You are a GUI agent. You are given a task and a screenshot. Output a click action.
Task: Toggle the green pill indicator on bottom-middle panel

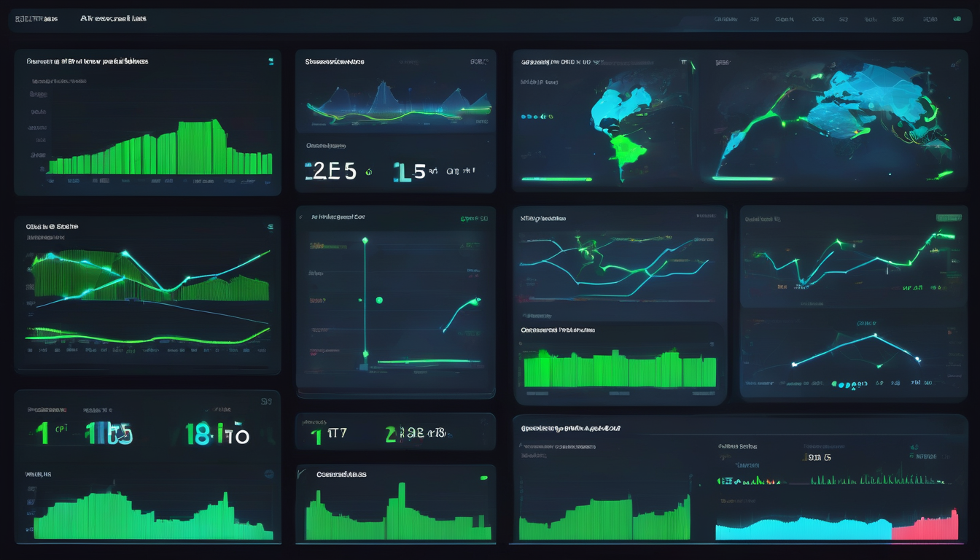tap(483, 478)
